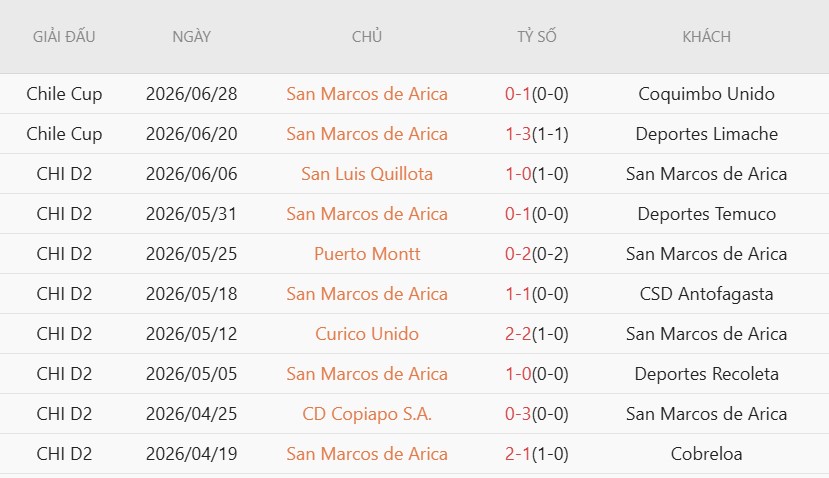Image resolution: width=829 pixels, height=478 pixels.
Task: Select the Deportes Recoleta away team
Action: point(706,374)
